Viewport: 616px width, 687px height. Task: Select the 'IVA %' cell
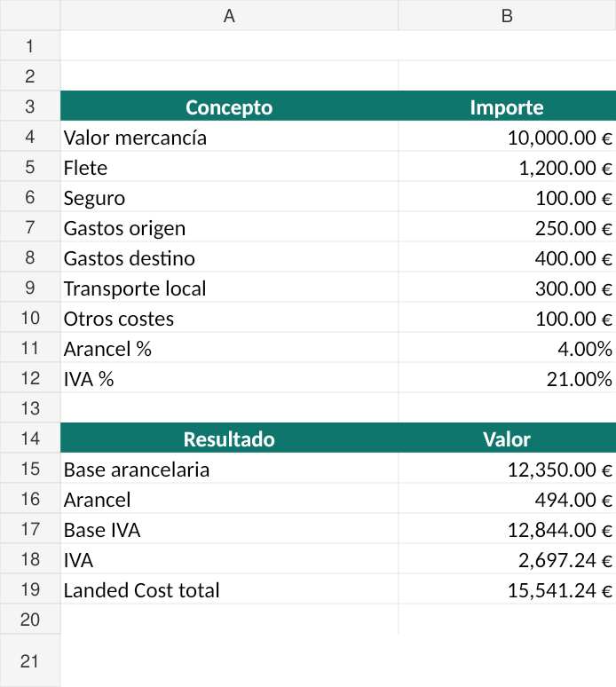229,378
